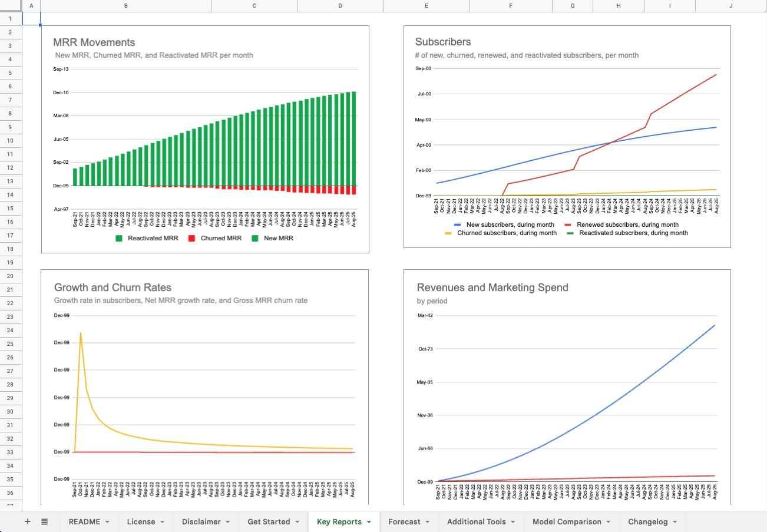Open the License tab menu

(163, 521)
